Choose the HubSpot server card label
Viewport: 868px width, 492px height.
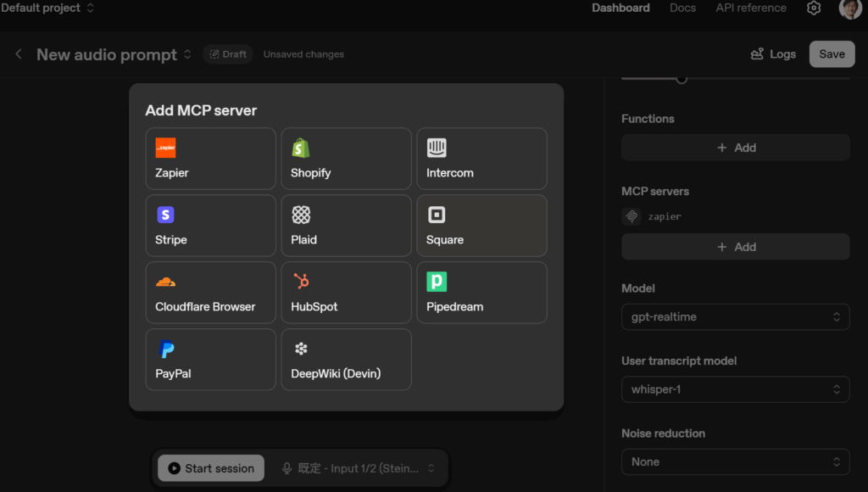point(314,307)
